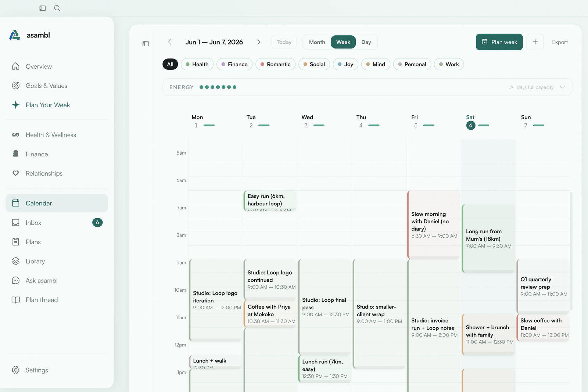Viewport: 588px width, 392px height.
Task: Toggle sidebar icon in top bar
Action: [x=43, y=8]
